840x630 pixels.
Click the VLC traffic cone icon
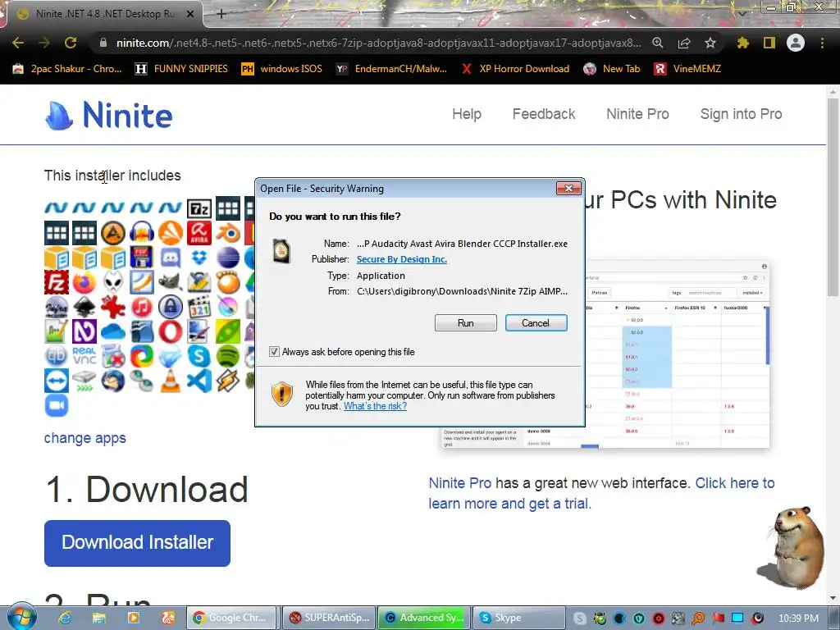(171, 381)
